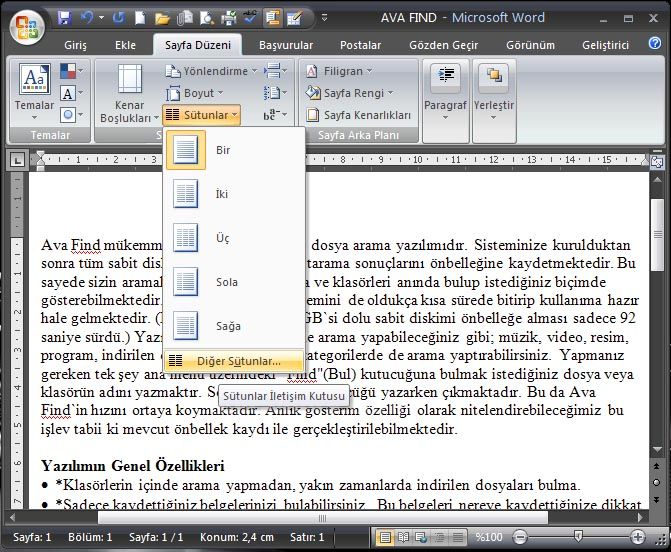The image size is (671, 552).
Task: Switch to Draft view
Action: click(x=457, y=537)
